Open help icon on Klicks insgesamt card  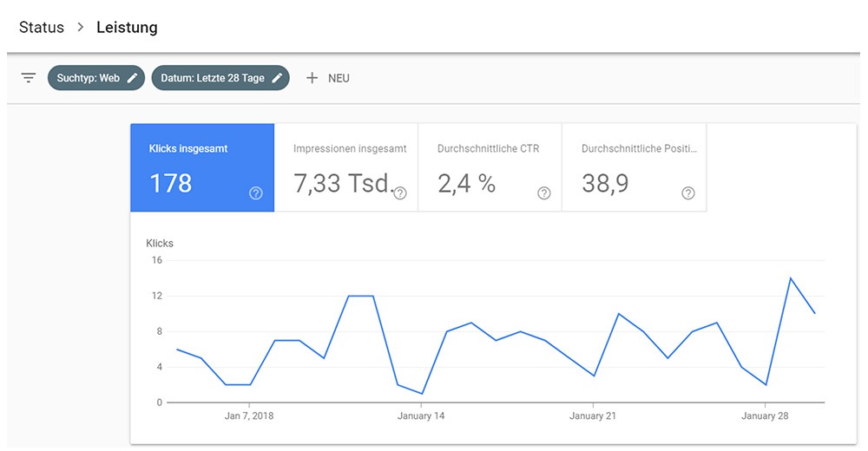point(256,193)
